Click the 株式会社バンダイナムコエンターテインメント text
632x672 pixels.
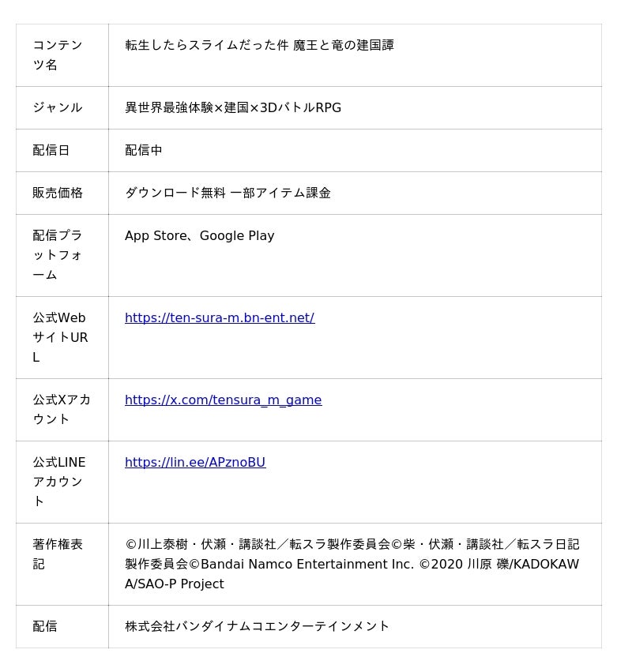(258, 626)
